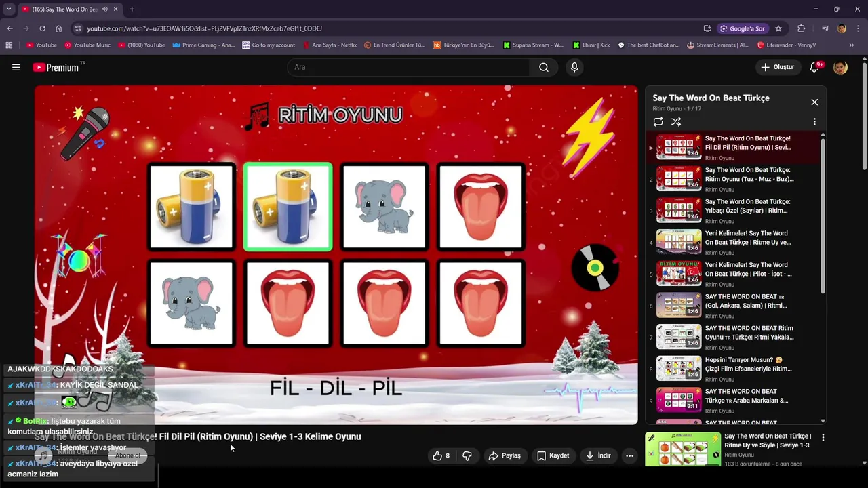Image resolution: width=868 pixels, height=488 pixels.
Task: Play playlist video Tuz - Muz - Buz
Action: pyautogui.click(x=734, y=179)
